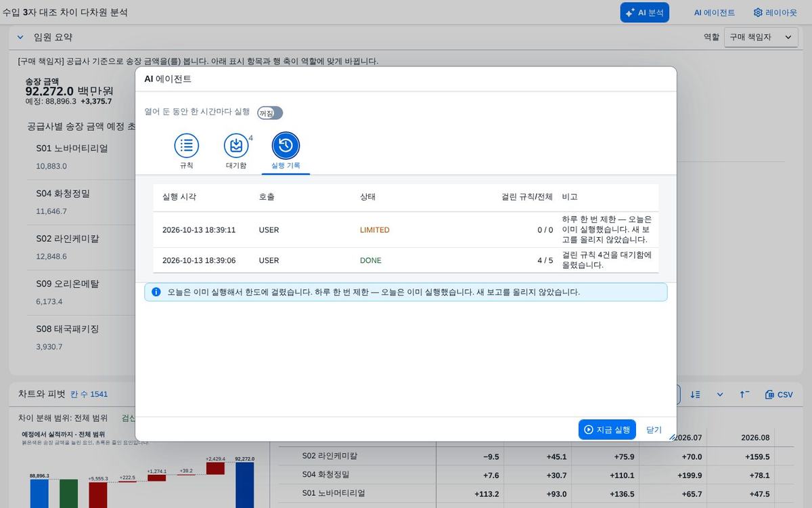The height and width of the screenshot is (508, 812).
Task: Open the AI 에이전트 link in header
Action: [714, 12]
